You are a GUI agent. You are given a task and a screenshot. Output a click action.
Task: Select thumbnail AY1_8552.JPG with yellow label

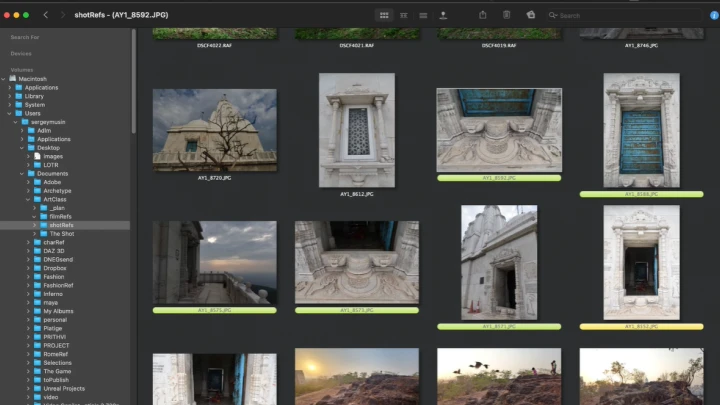point(641,262)
